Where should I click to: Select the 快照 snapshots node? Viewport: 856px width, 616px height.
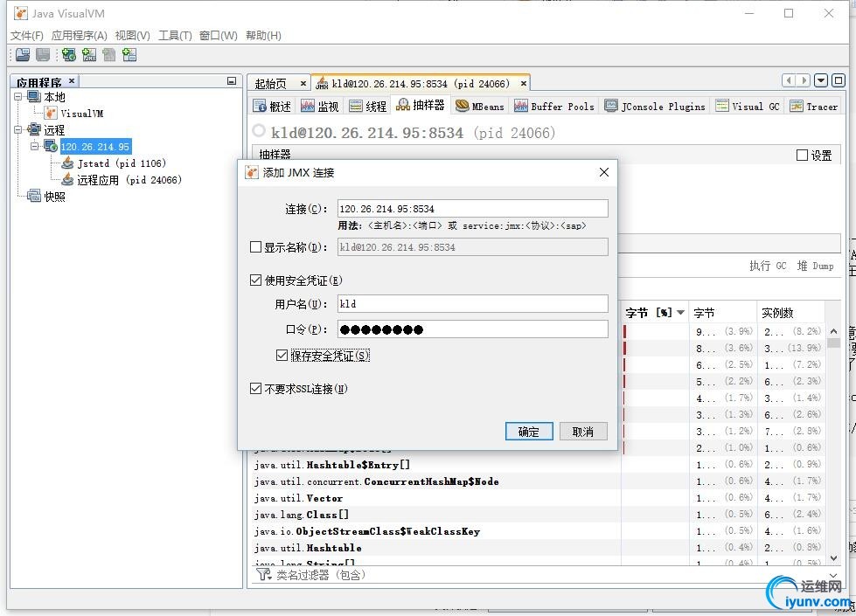54,197
